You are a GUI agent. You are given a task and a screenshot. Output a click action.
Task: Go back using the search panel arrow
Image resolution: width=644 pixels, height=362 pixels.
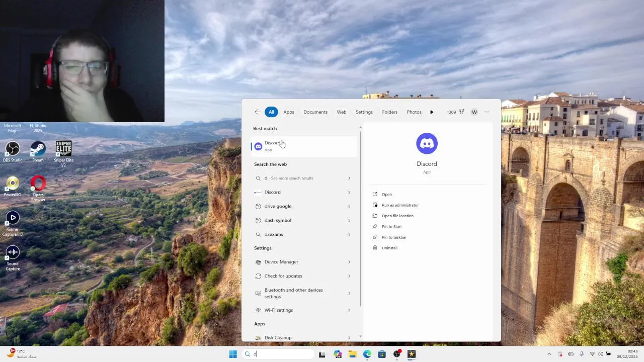257,112
